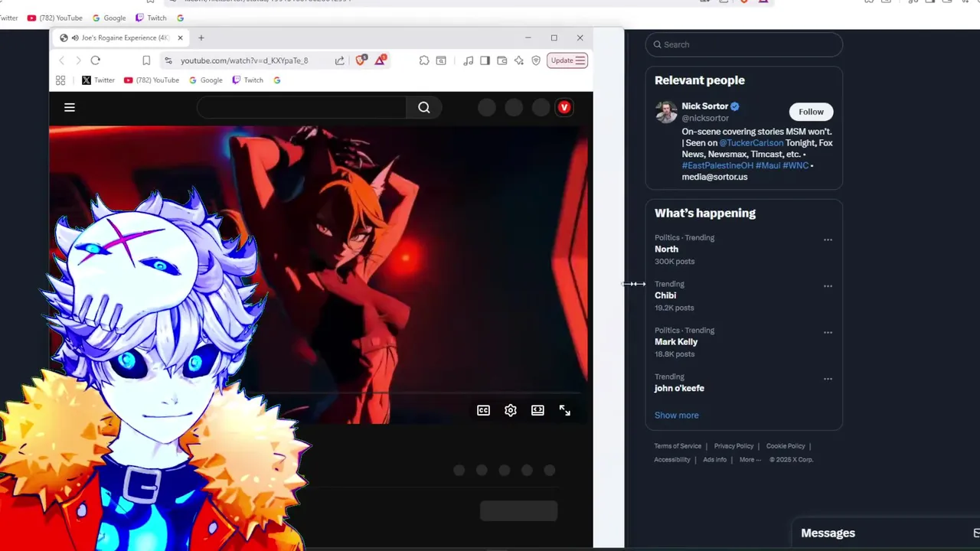Click the YouTube search magnifier button
Image resolution: width=980 pixels, height=551 pixels.
point(424,108)
